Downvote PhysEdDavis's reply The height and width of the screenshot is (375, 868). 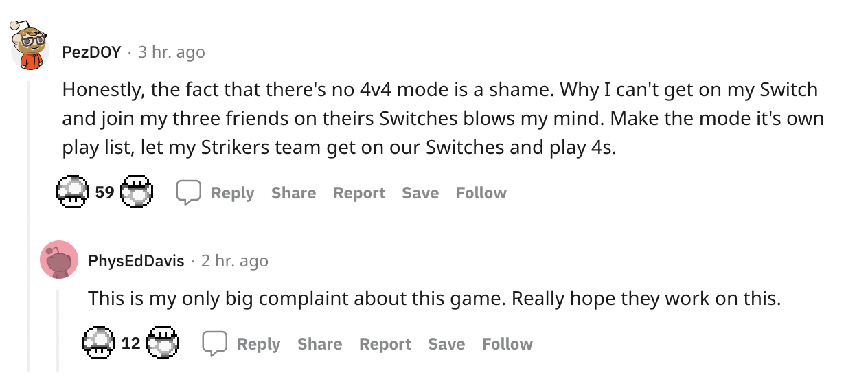coord(163,343)
